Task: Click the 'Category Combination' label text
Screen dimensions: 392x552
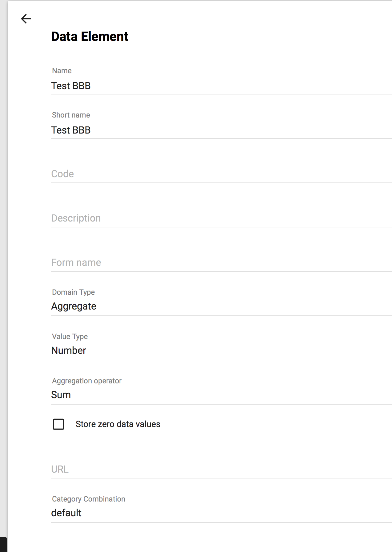Action: [x=89, y=499]
